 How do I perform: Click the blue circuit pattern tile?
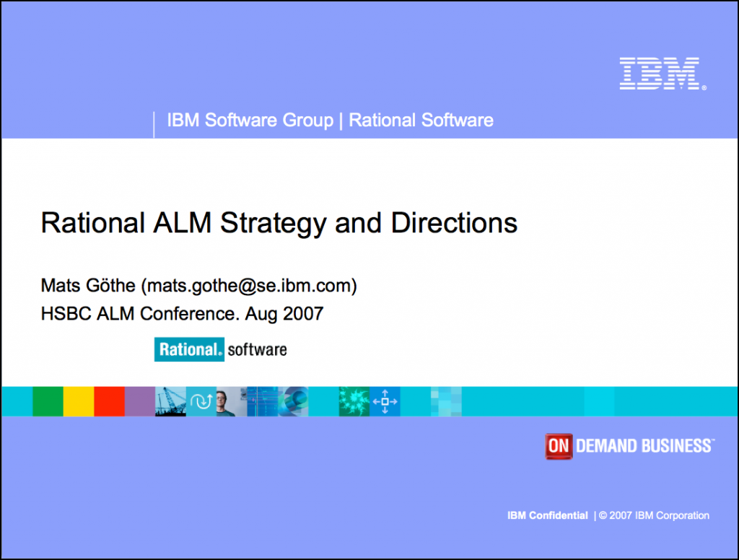click(262, 401)
